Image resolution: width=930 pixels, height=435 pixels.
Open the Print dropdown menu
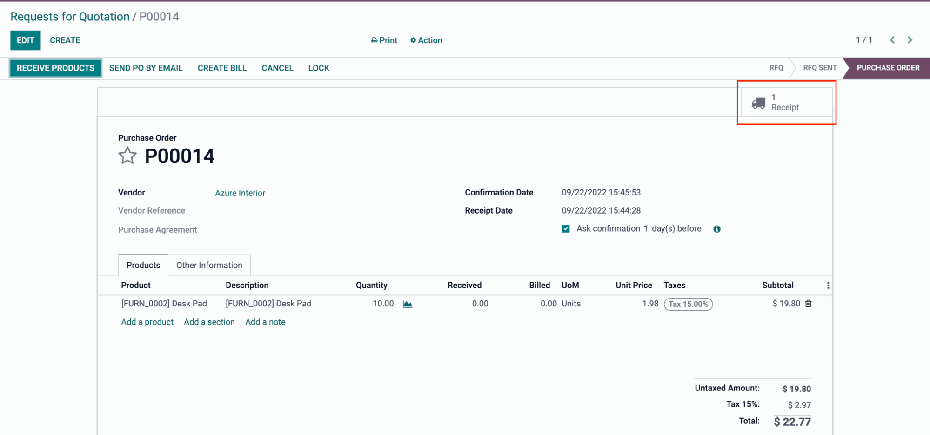click(x=384, y=41)
